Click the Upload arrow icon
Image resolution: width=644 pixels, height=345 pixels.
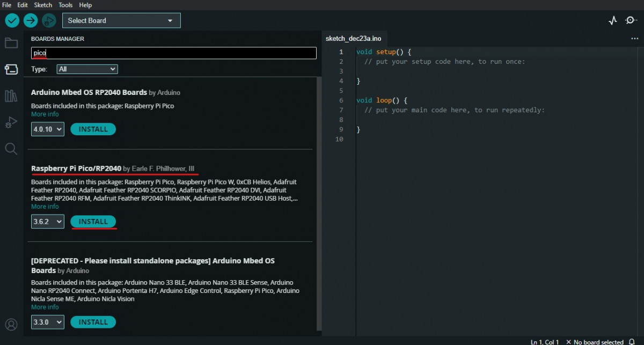(x=31, y=20)
